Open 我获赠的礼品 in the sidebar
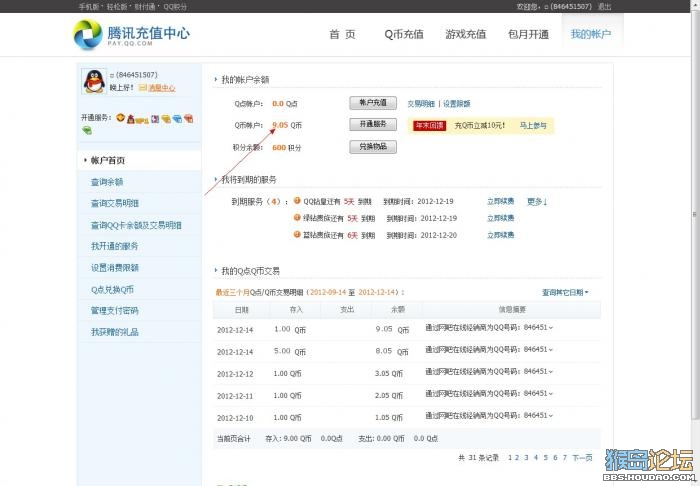700x486 pixels. click(115, 332)
